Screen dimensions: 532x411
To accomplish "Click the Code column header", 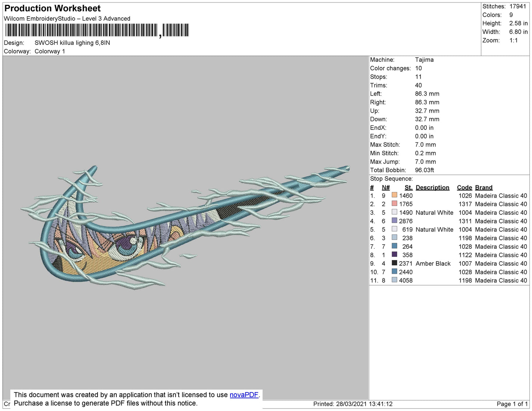I will pos(464,187).
